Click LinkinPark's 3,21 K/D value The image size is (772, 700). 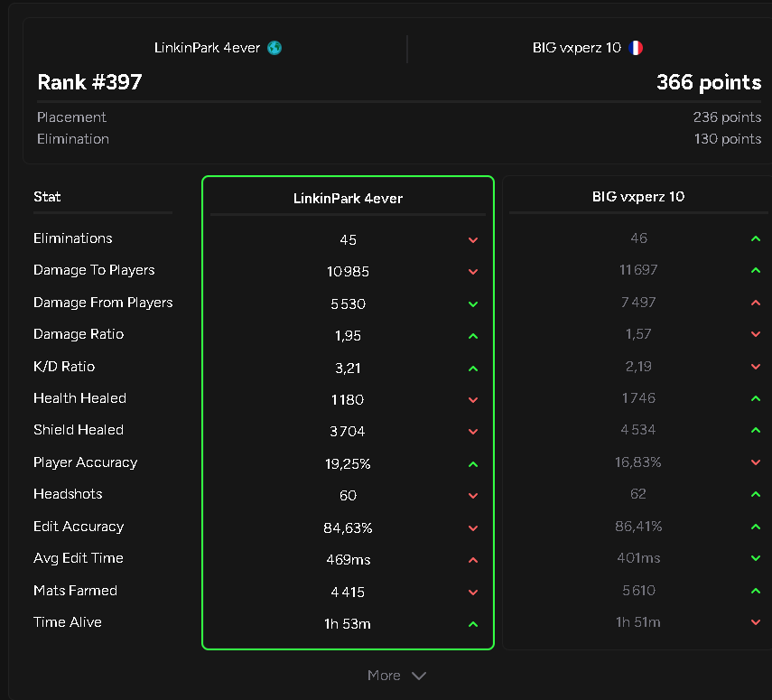(348, 369)
